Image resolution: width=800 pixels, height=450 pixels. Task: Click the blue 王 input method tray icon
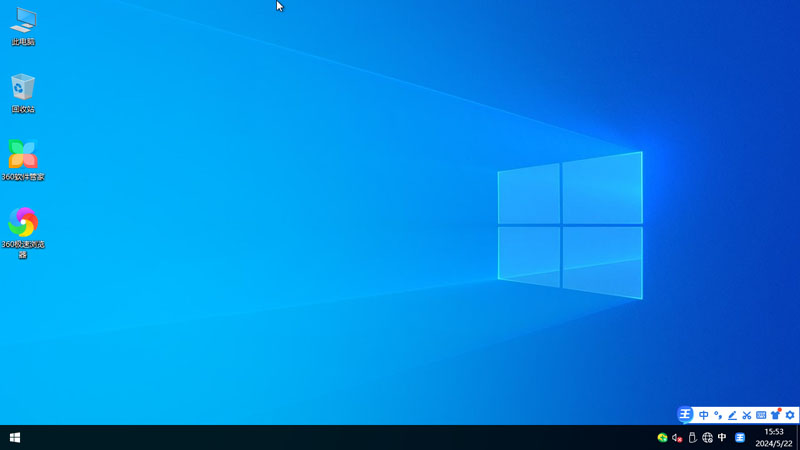click(740, 438)
